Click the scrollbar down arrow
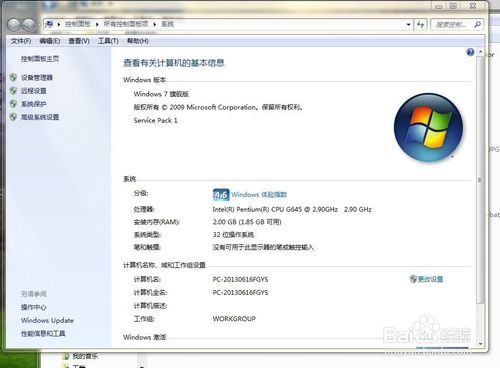 click(480, 343)
